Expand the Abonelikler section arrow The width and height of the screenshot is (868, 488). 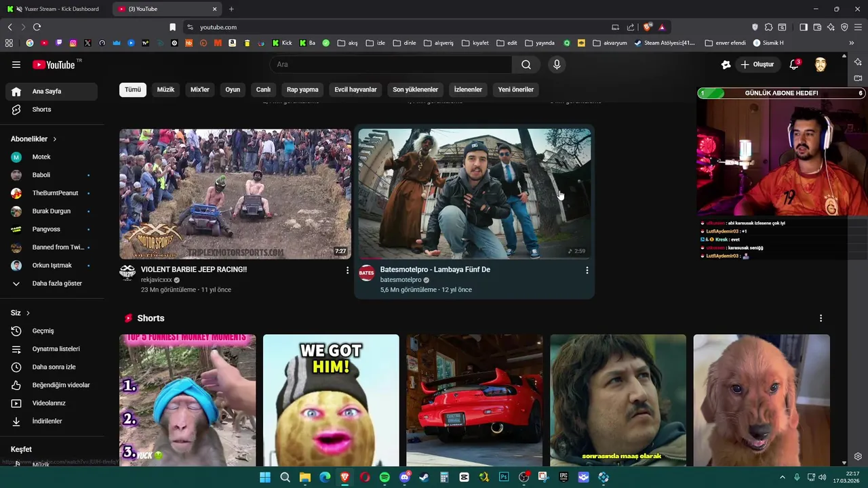coord(54,139)
